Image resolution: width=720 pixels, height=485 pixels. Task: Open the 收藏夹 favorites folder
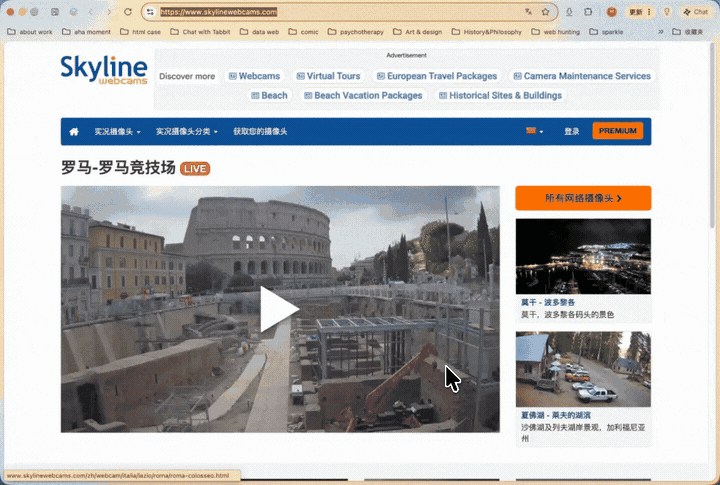[x=688, y=32]
